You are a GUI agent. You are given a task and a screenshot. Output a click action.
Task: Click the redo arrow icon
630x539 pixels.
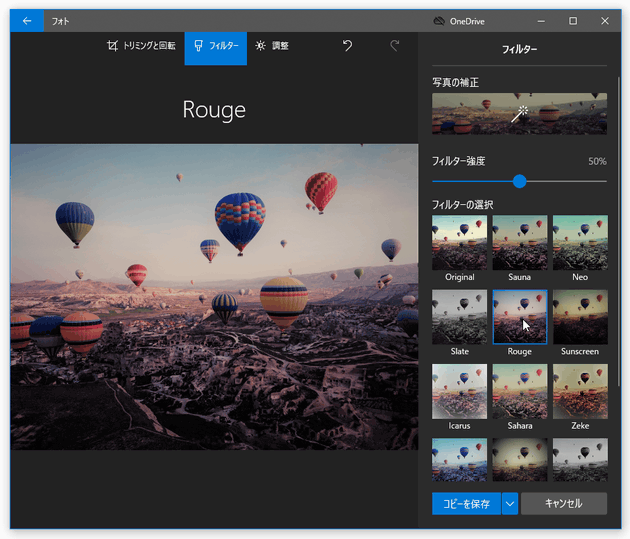[395, 46]
